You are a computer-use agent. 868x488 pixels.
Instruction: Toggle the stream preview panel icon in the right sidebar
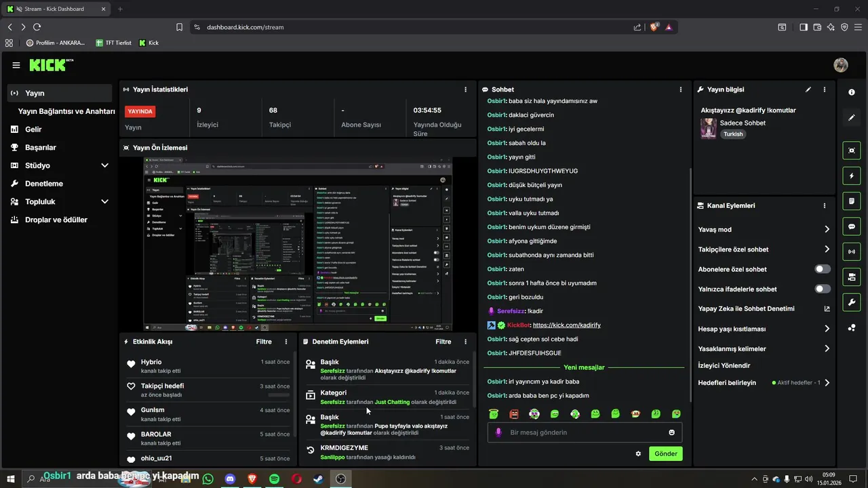pos(852,150)
